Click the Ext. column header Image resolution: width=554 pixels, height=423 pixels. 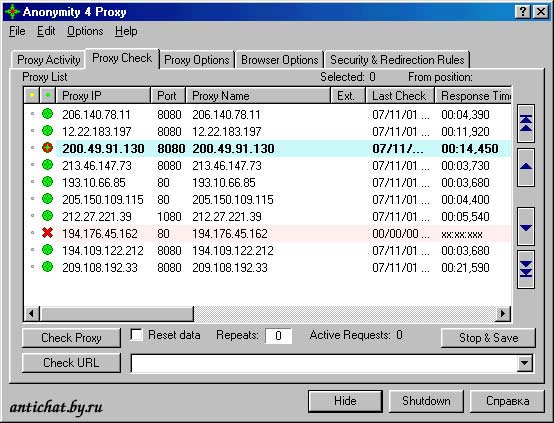point(348,95)
